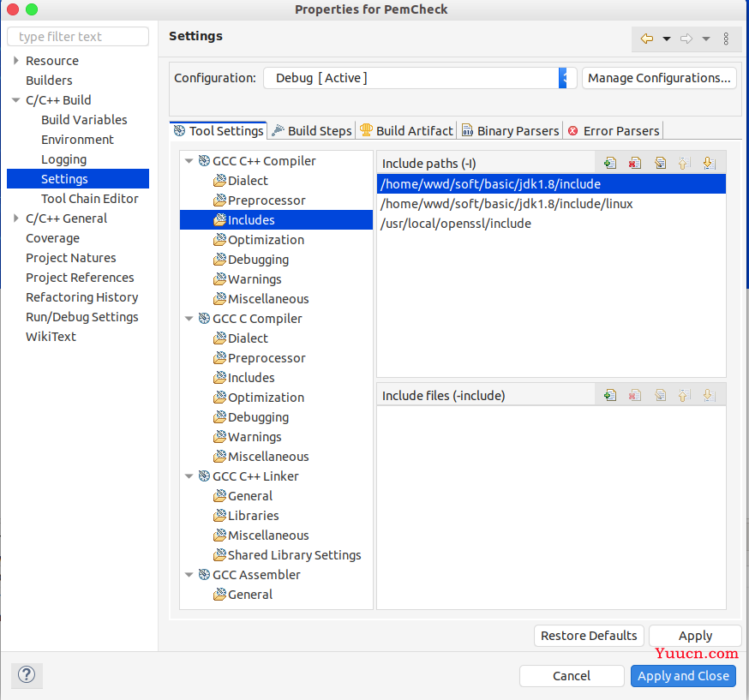The height and width of the screenshot is (700, 749).
Task: Click Apply and Close button
Action: pyautogui.click(x=683, y=676)
